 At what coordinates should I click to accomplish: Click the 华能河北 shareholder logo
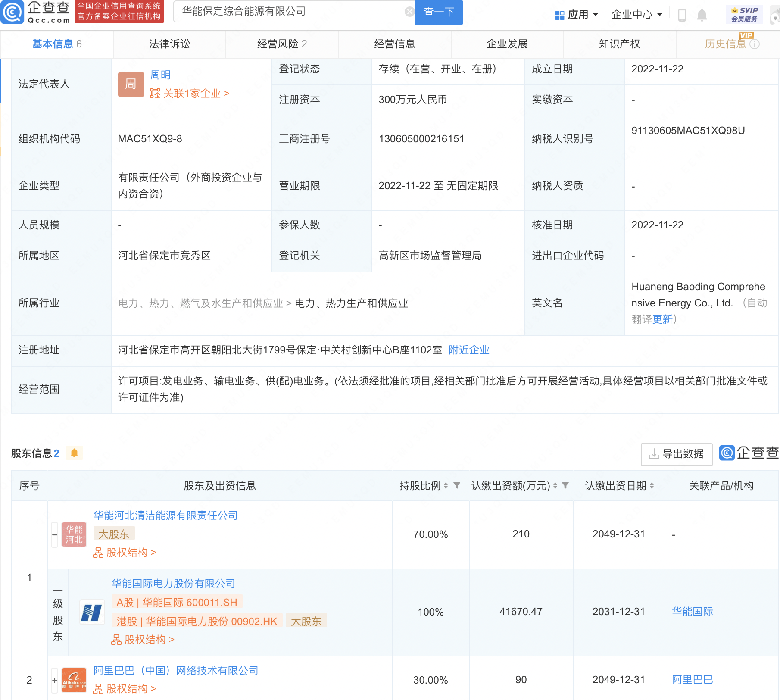(x=74, y=534)
